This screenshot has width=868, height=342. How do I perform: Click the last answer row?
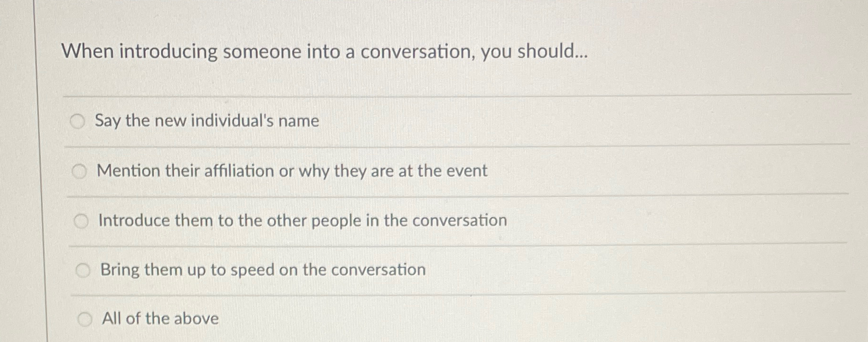tap(332, 319)
